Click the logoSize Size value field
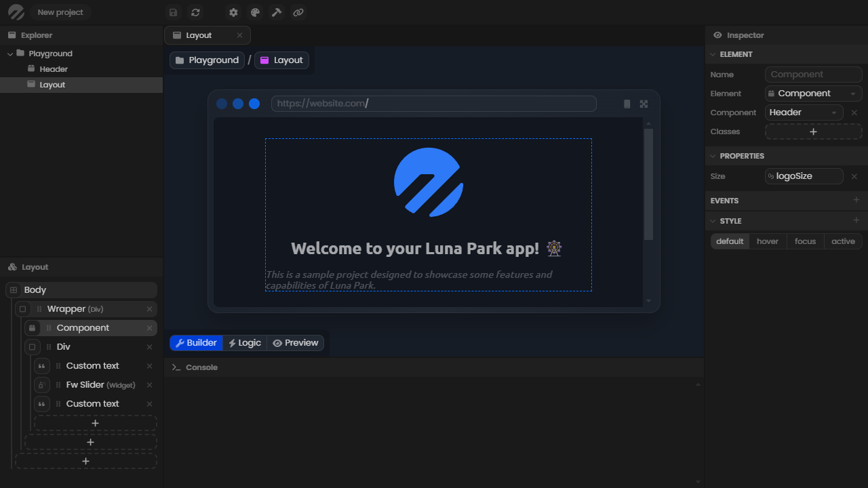868x488 pixels. coord(804,176)
